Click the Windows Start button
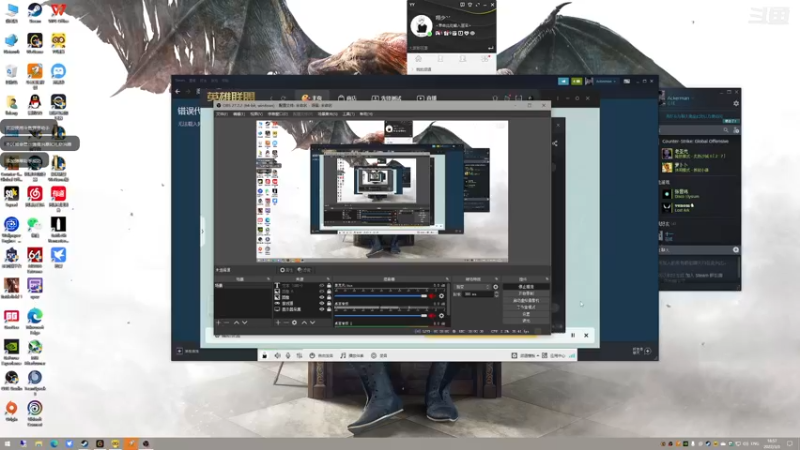Viewport: 800px width, 450px height. pos(7,444)
